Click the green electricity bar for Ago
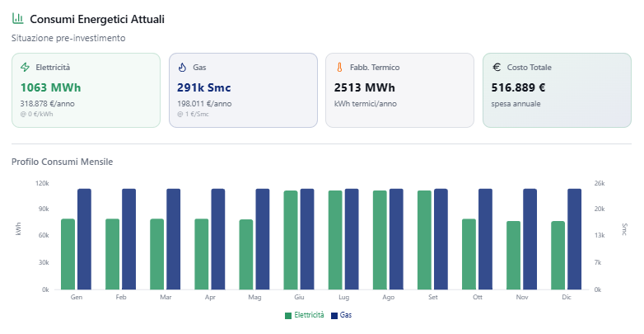Image resolution: width=644 pixels, height=334 pixels. point(380,240)
